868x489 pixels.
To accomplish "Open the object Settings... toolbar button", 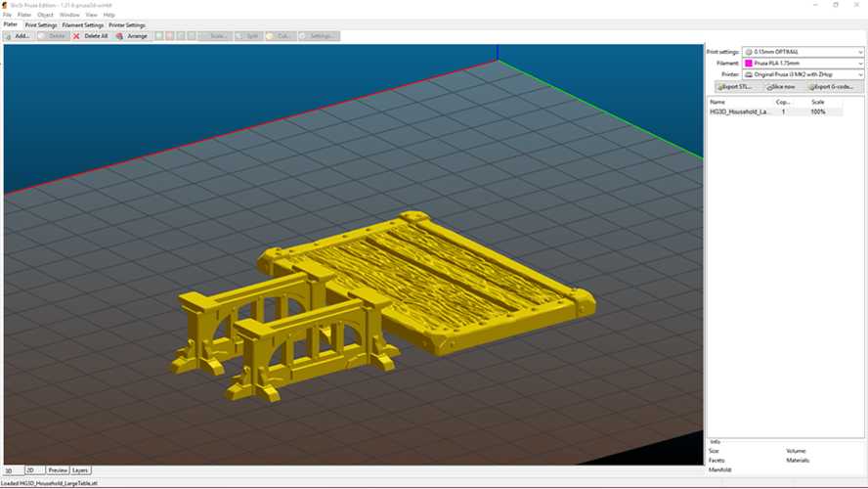I will (x=319, y=36).
